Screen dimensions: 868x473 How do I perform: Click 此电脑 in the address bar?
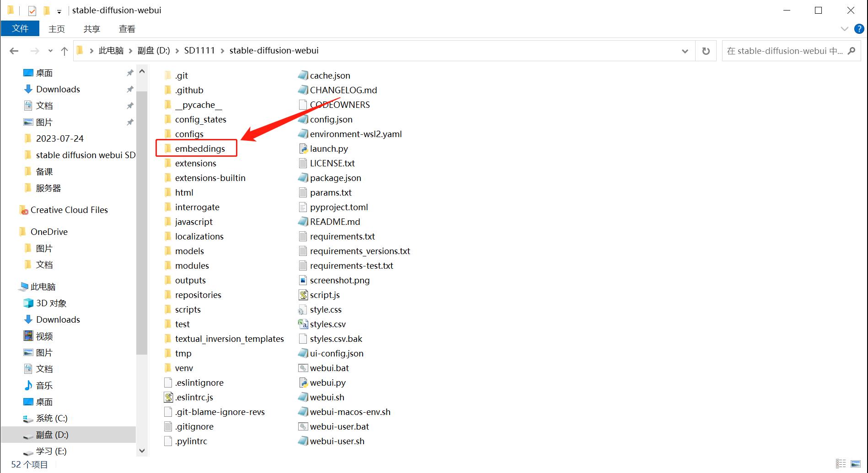click(x=111, y=51)
